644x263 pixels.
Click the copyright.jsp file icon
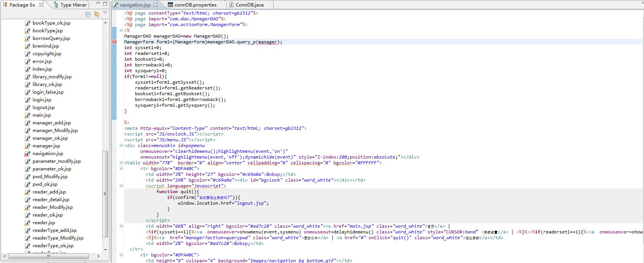click(28, 54)
